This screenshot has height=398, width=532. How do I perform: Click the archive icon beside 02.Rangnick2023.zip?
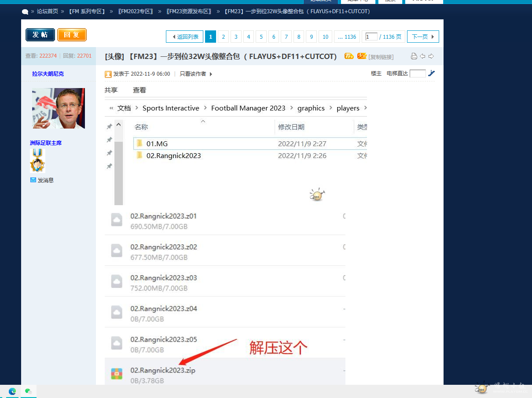click(x=117, y=374)
